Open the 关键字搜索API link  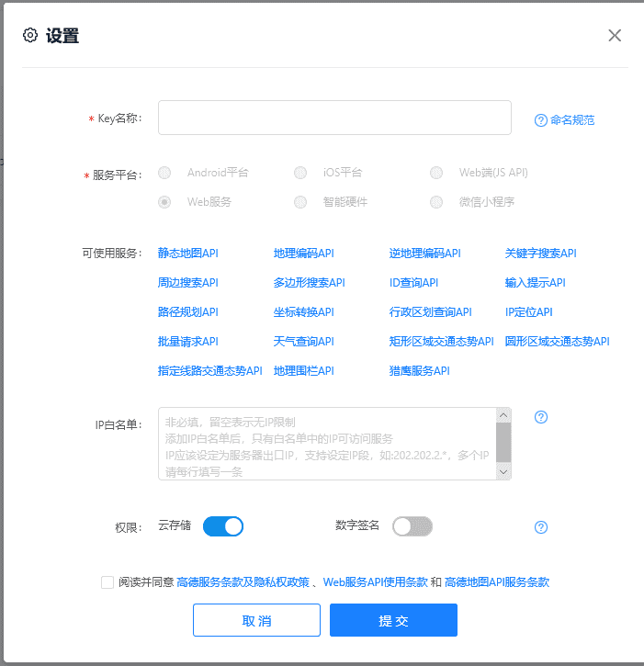[541, 254]
